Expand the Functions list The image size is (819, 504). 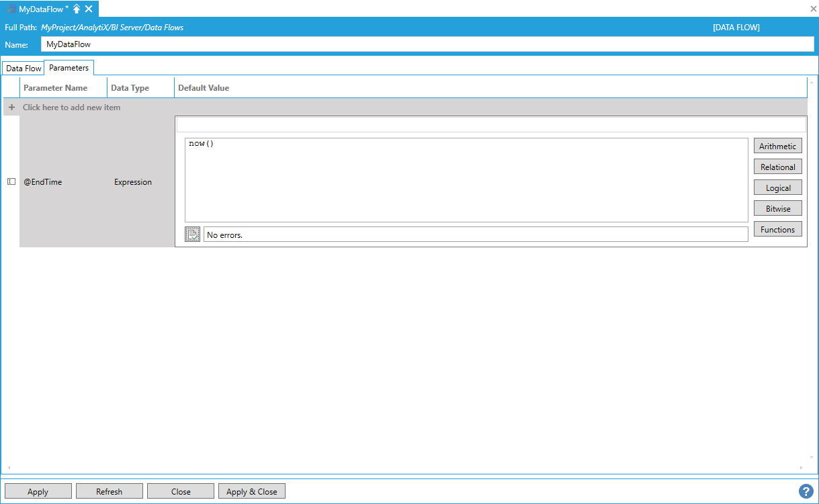coord(777,230)
